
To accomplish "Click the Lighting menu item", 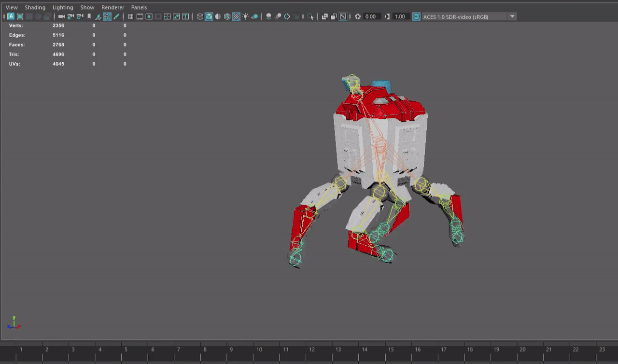I will click(63, 7).
